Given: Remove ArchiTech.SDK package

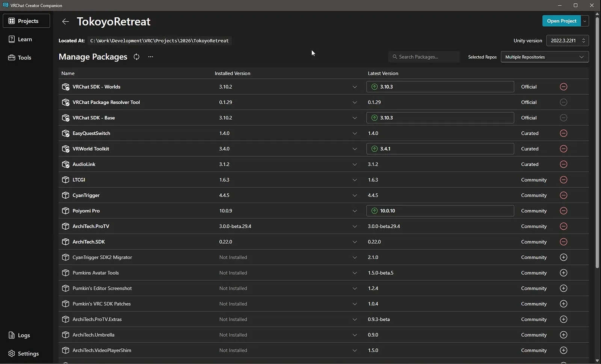Looking at the screenshot, I should (563, 242).
